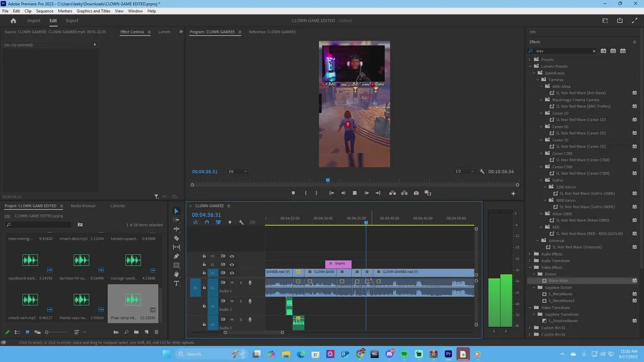This screenshot has width=644, height=362.
Task: Click the Extract button
Action: click(404, 193)
